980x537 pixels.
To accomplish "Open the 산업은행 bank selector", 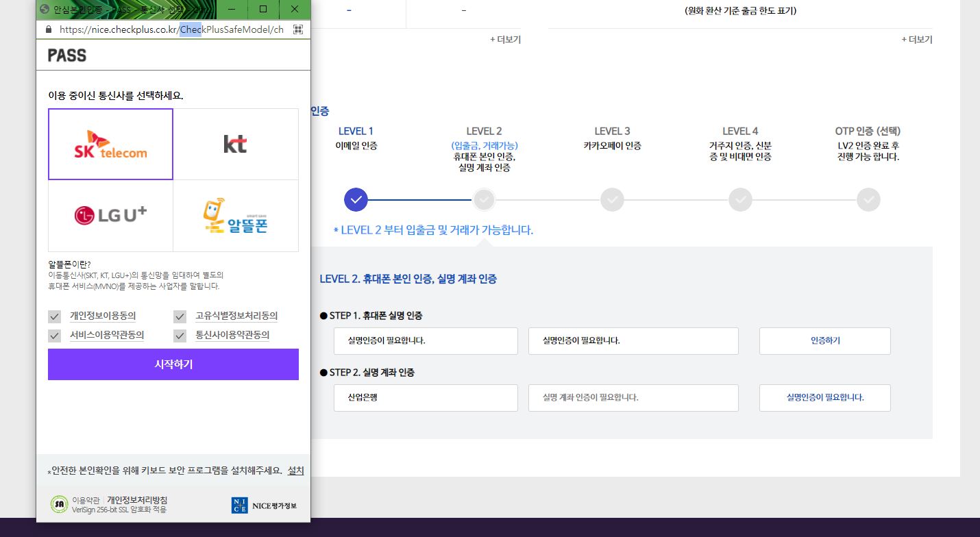I will [426, 397].
